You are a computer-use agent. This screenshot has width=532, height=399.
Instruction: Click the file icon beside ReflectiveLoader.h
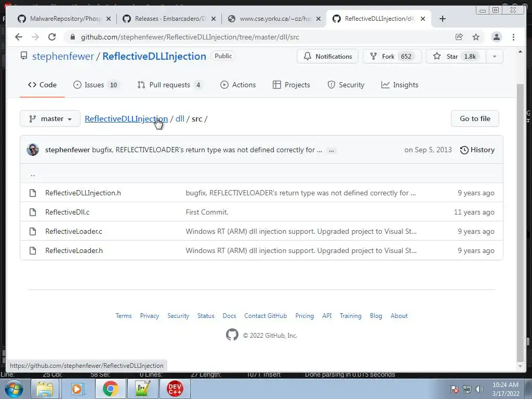coord(33,250)
